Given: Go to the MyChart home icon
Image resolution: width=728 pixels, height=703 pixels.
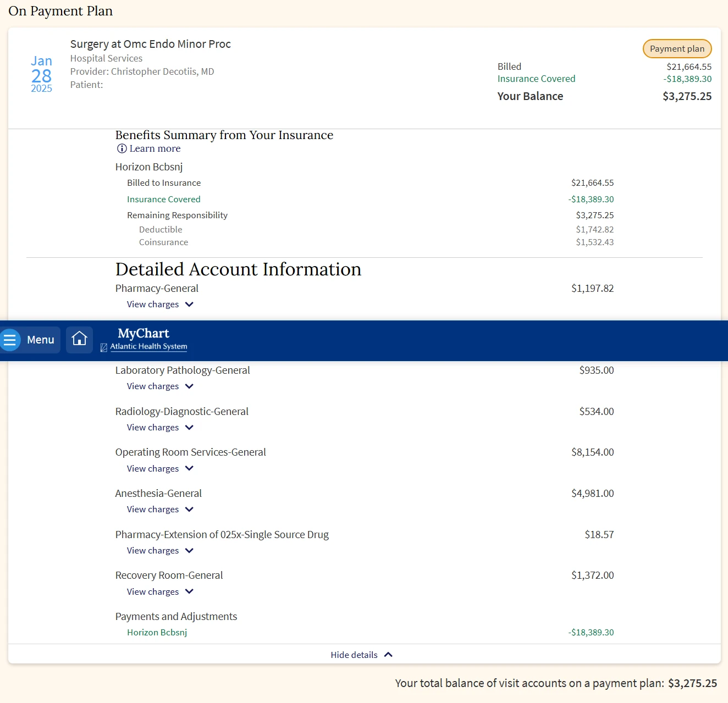Looking at the screenshot, I should 80,340.
